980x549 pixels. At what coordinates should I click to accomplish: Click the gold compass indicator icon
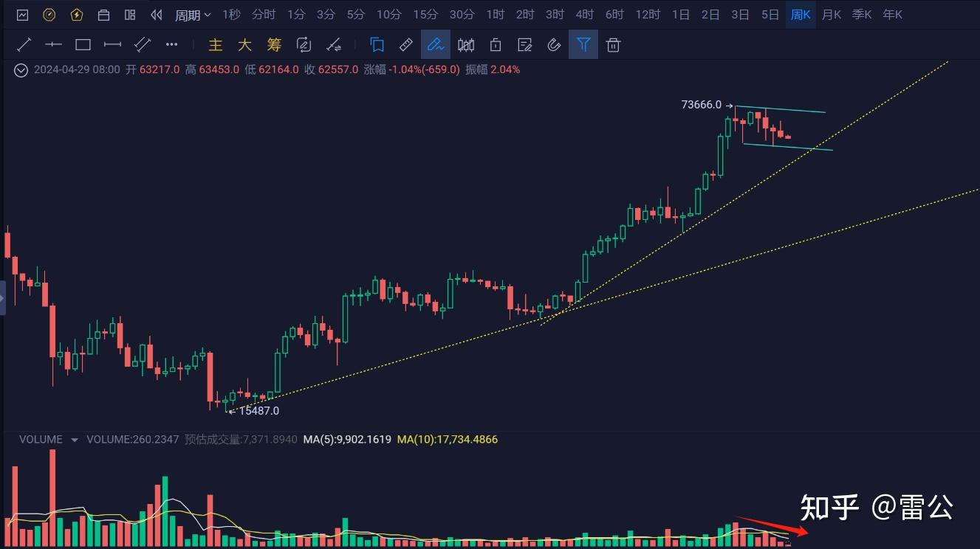click(x=49, y=15)
